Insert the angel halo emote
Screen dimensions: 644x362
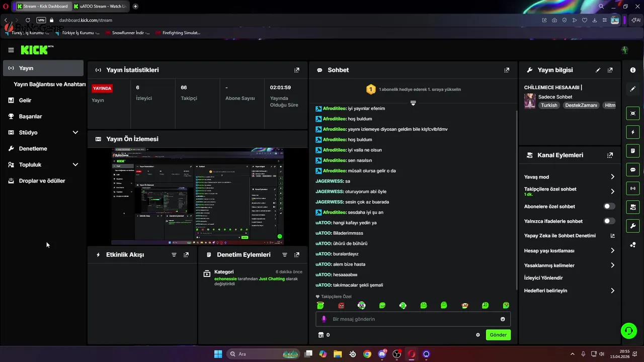coord(320,305)
